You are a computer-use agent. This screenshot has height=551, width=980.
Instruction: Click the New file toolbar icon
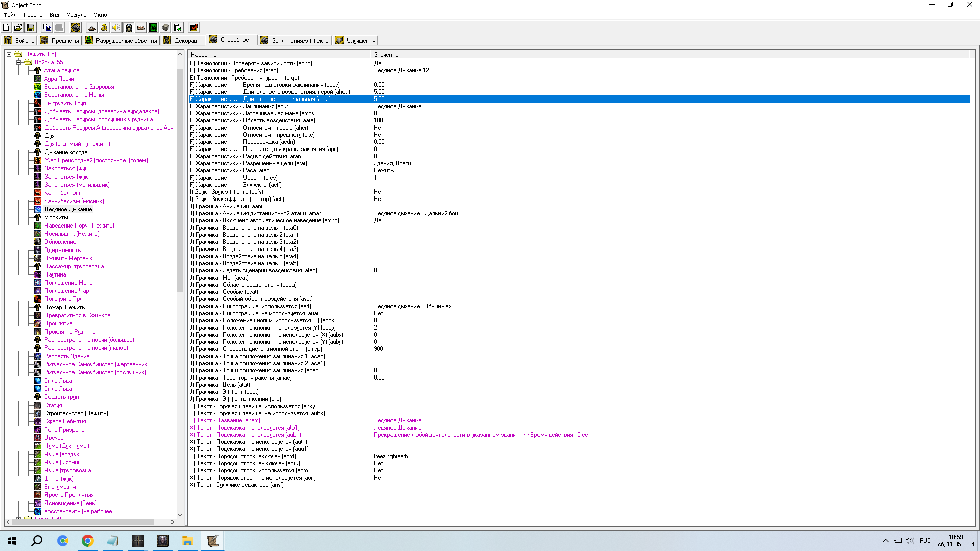click(6, 28)
